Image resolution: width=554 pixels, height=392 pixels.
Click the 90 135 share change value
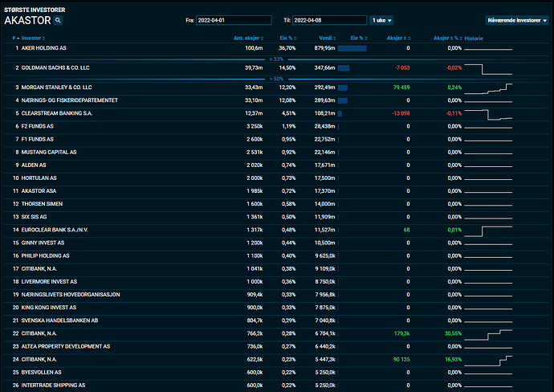[x=401, y=360]
